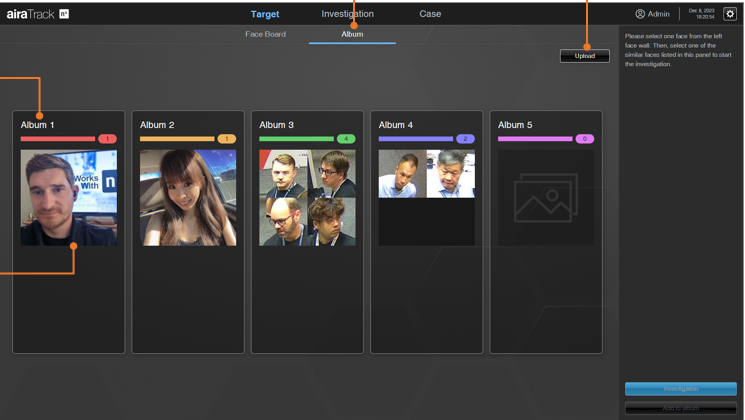Click the nx badge beside the logo

click(x=64, y=14)
